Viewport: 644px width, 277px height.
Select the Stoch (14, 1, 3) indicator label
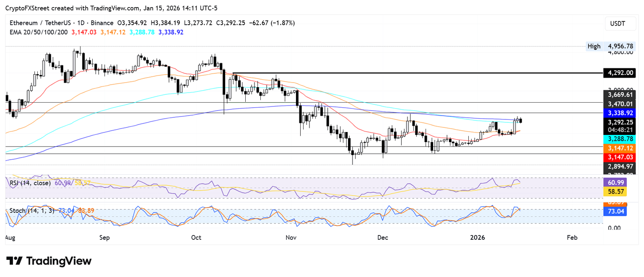pyautogui.click(x=31, y=210)
